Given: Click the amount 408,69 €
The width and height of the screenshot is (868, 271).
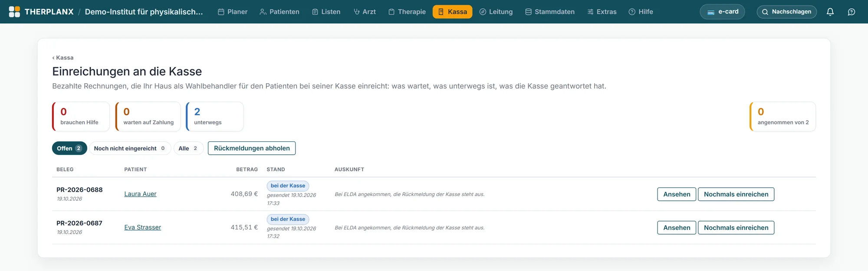Looking at the screenshot, I should (x=244, y=194).
